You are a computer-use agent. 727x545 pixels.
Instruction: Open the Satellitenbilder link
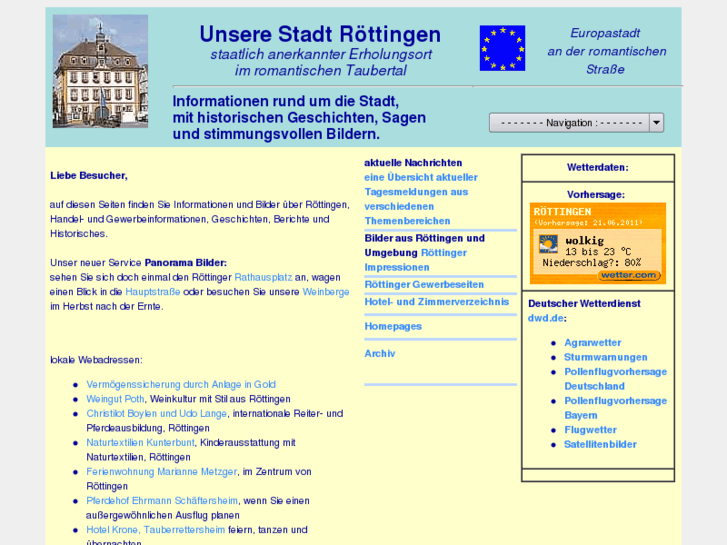click(600, 444)
